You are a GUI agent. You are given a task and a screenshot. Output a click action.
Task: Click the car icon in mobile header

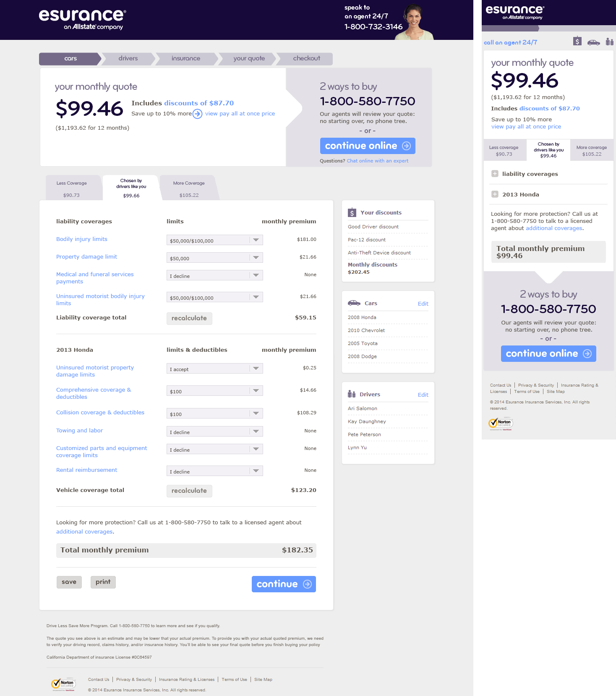pos(593,42)
